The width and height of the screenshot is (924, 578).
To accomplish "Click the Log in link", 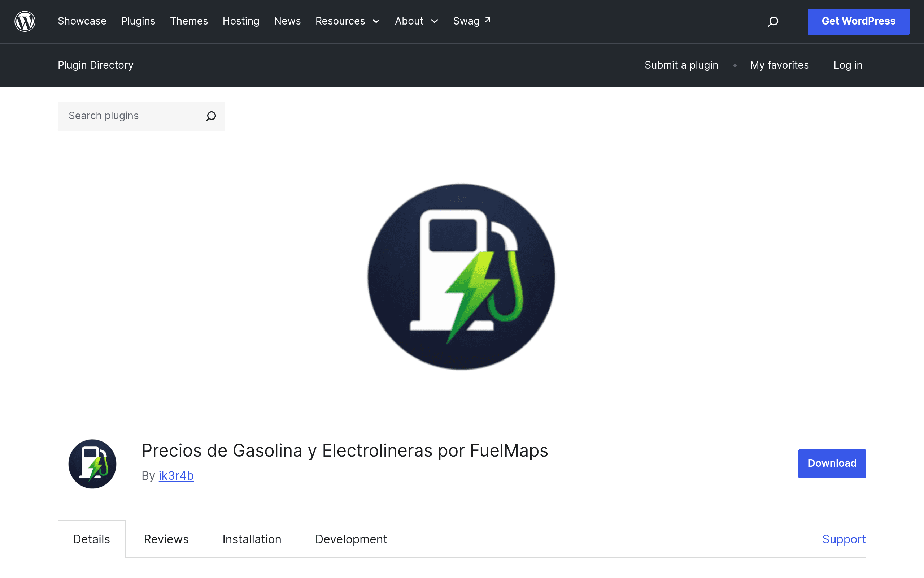I will (x=847, y=65).
